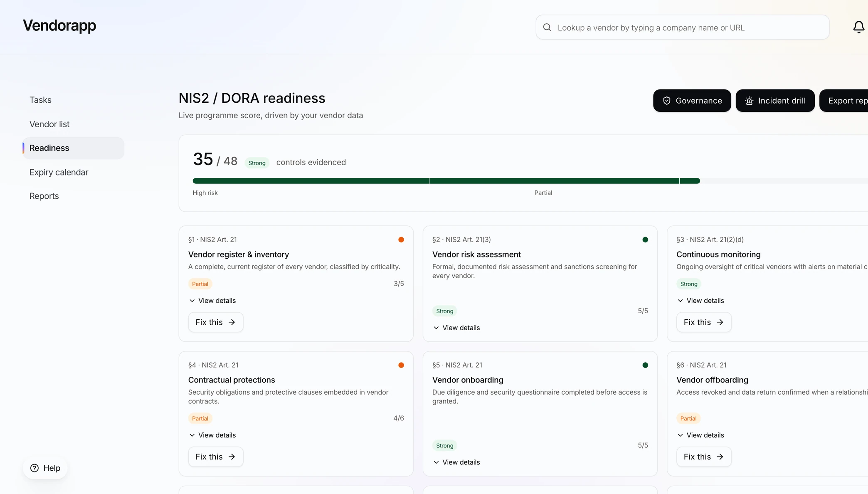The height and width of the screenshot is (494, 868).
Task: Expand View details for Continuous monitoring
Action: tap(700, 301)
